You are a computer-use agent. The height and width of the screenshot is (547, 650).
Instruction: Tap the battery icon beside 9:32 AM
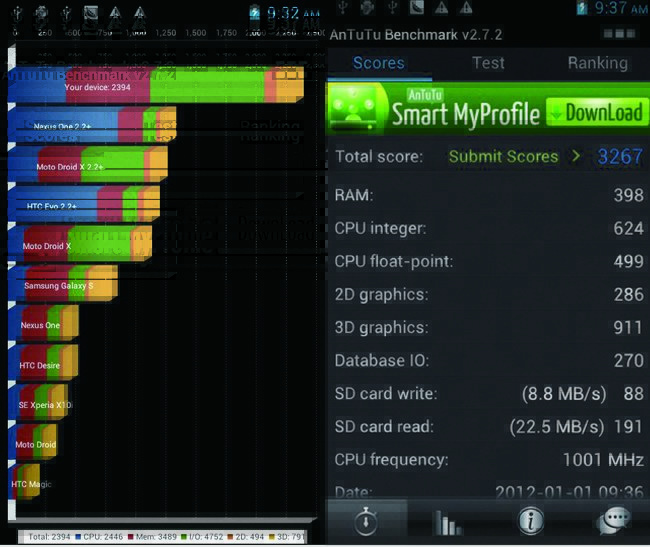coord(255,13)
